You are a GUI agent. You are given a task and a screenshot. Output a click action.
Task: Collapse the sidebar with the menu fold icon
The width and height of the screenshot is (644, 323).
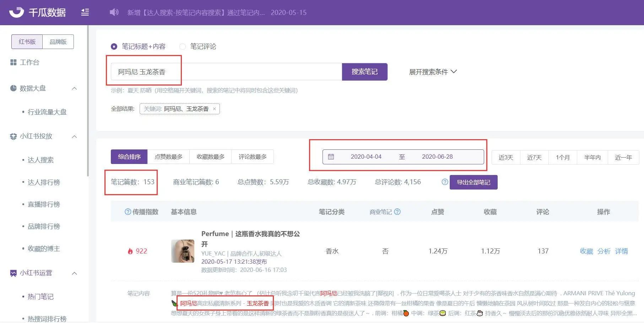[x=85, y=12]
